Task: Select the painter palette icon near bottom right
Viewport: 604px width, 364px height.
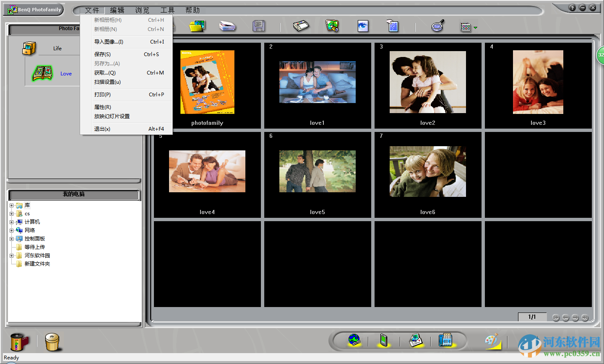Action: (x=492, y=341)
